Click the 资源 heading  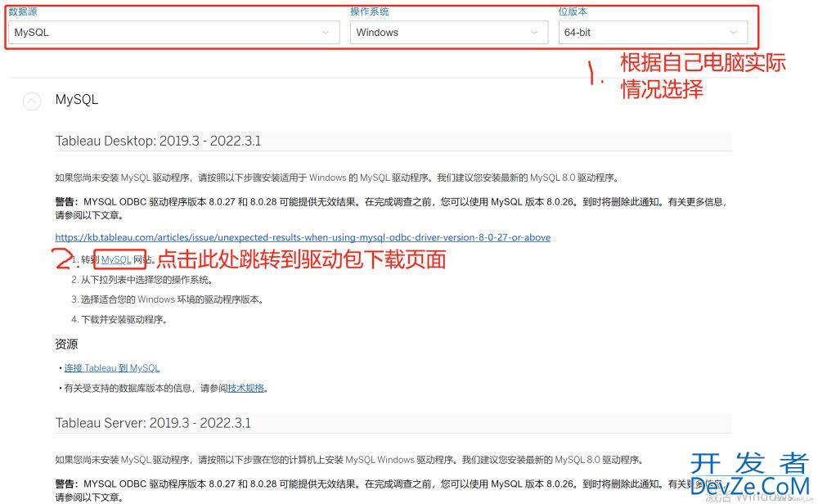66,344
